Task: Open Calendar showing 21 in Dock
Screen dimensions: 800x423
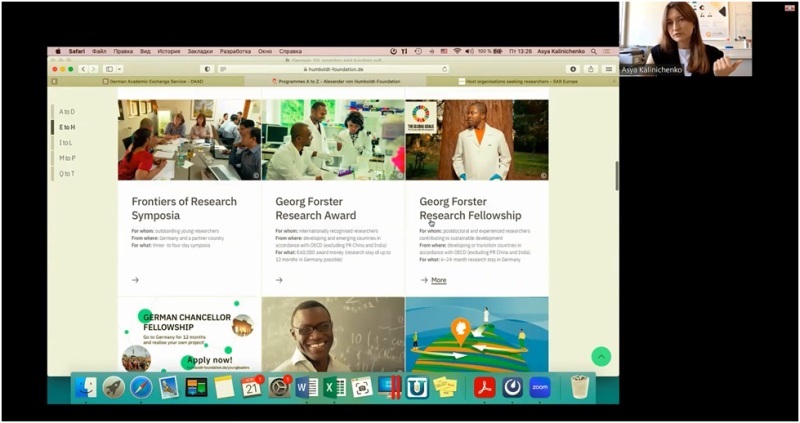Action: [251, 388]
